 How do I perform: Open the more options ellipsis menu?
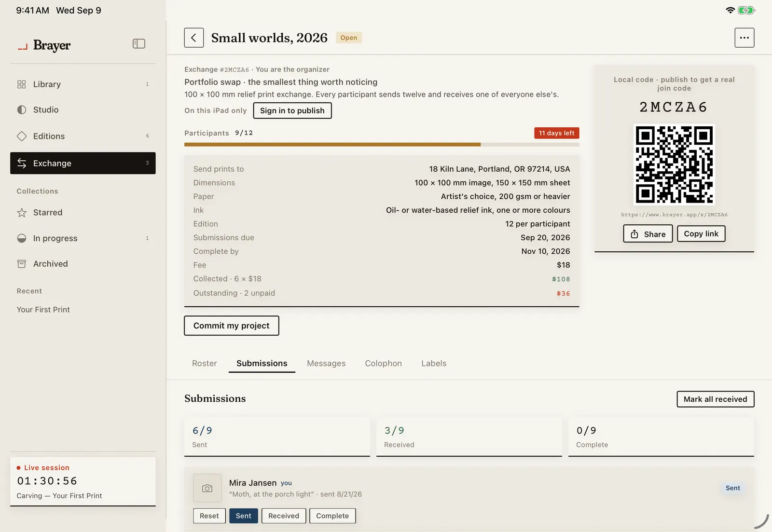pos(744,38)
